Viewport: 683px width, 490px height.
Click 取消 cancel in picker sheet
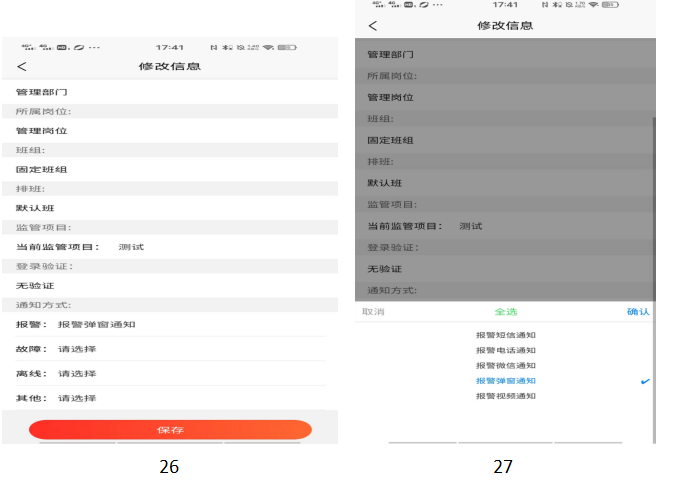click(x=373, y=311)
